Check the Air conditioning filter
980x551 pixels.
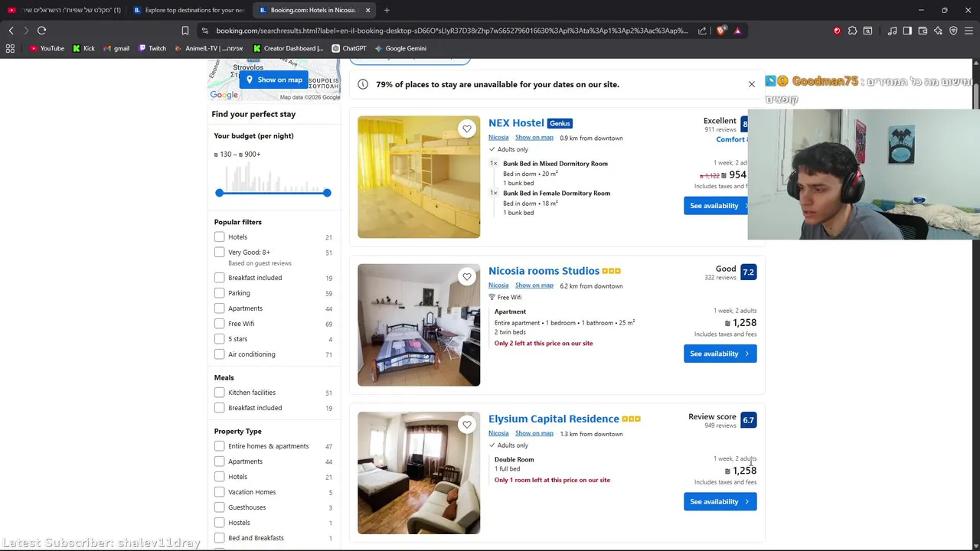click(220, 354)
